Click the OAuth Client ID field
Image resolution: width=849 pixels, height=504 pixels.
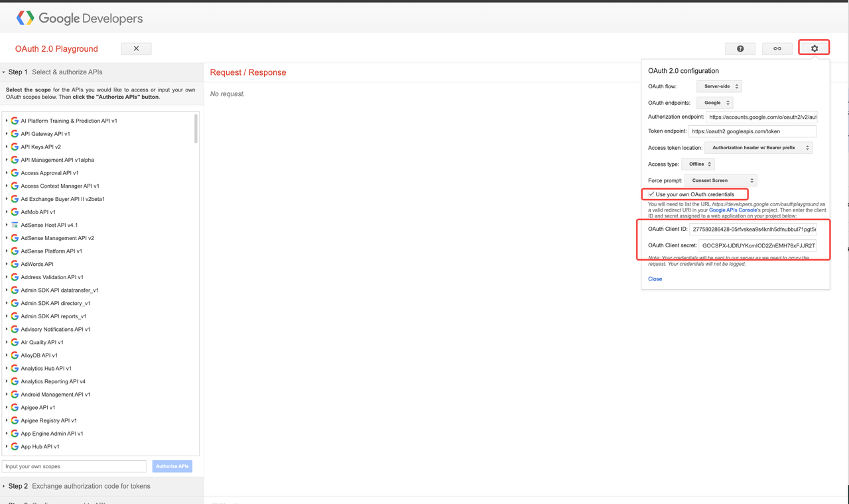pyautogui.click(x=753, y=229)
